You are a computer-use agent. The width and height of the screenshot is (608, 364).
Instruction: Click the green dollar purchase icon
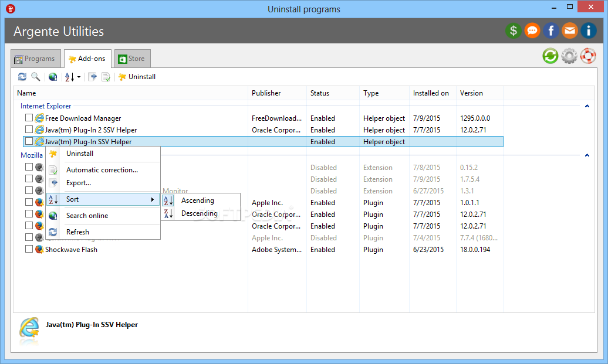(x=513, y=30)
